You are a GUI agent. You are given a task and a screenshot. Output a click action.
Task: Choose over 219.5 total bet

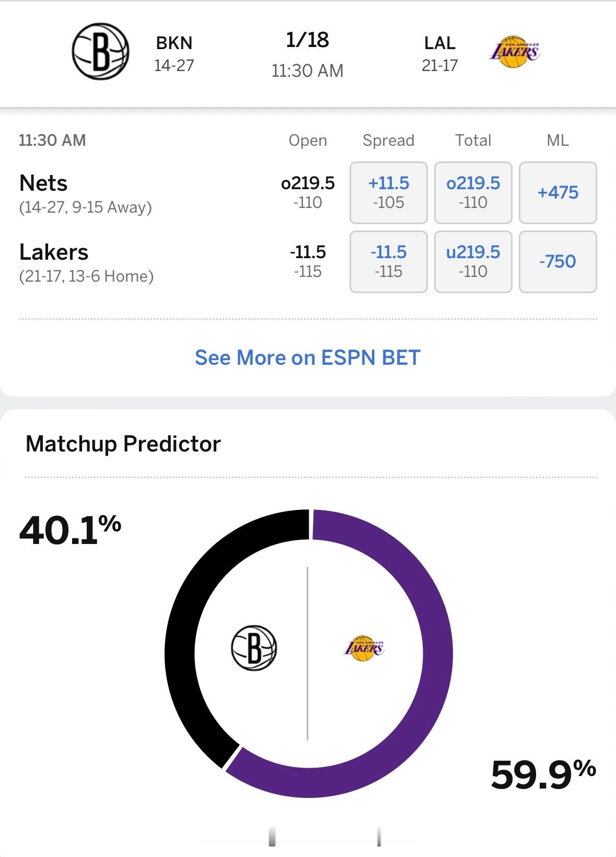pos(473,192)
